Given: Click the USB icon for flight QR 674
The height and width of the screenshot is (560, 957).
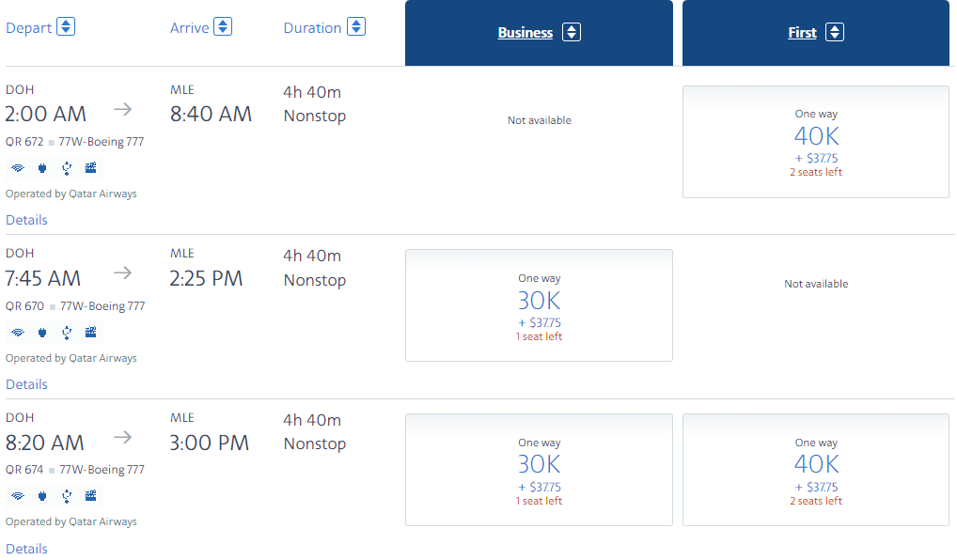Looking at the screenshot, I should (x=66, y=496).
